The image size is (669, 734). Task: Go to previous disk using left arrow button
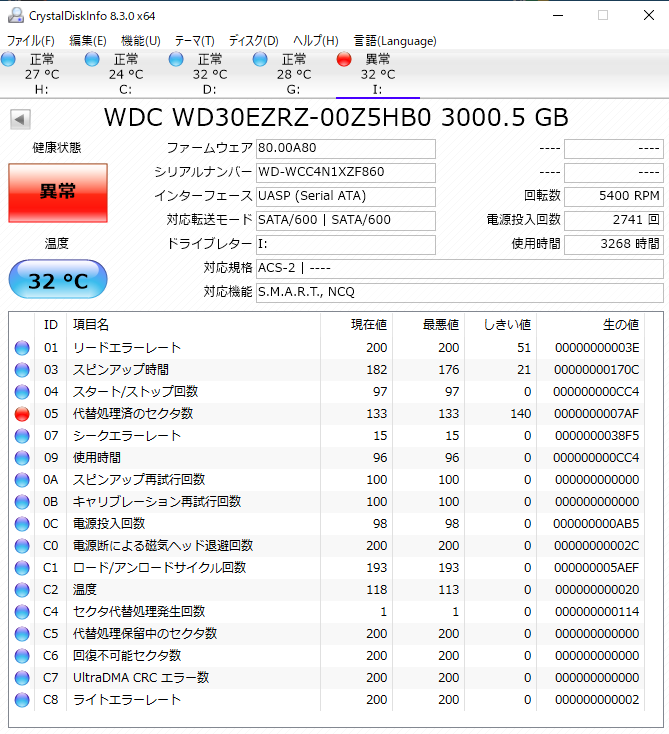(19, 120)
